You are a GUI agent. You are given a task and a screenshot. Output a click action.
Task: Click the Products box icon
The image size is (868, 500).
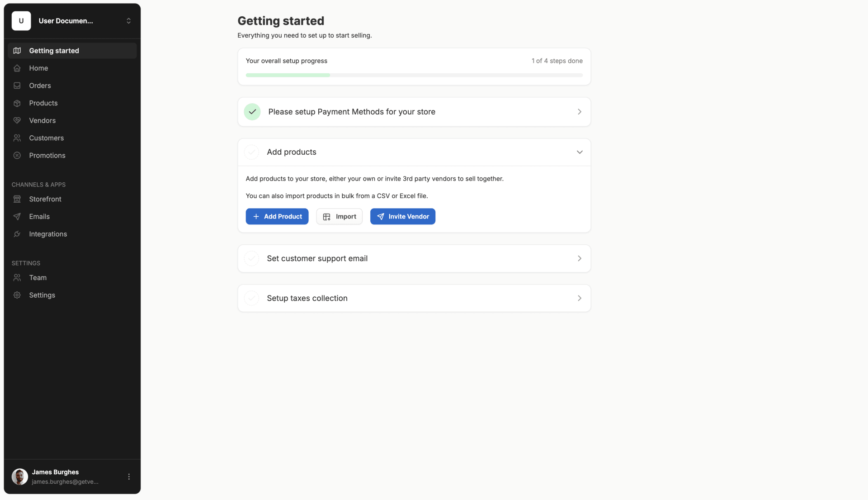[17, 103]
